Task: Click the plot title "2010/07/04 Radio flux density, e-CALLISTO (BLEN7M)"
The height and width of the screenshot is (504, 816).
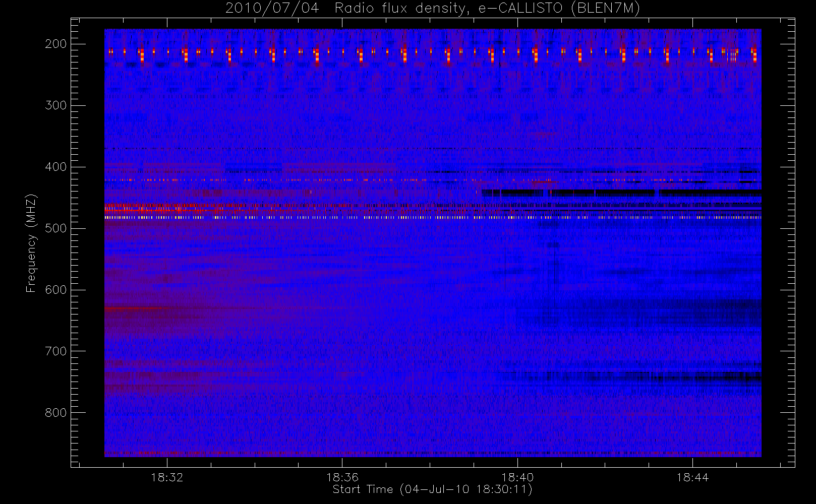Action: click(x=433, y=9)
